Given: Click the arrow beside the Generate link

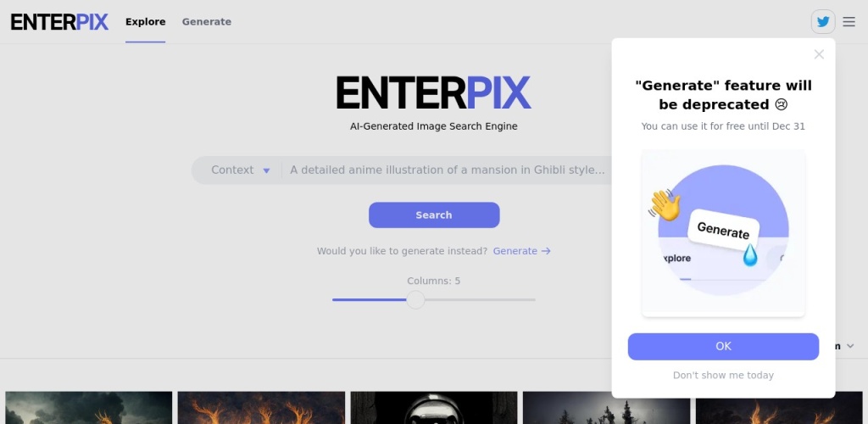Looking at the screenshot, I should click(x=546, y=251).
